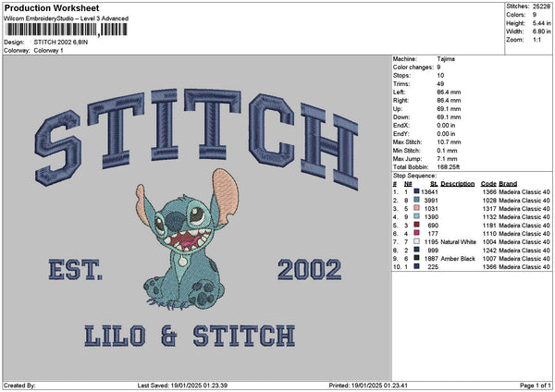555x392 pixels.
Task: Click the 'Printed: 19/01/2025 01.23.41' footer text
Action: (368, 386)
